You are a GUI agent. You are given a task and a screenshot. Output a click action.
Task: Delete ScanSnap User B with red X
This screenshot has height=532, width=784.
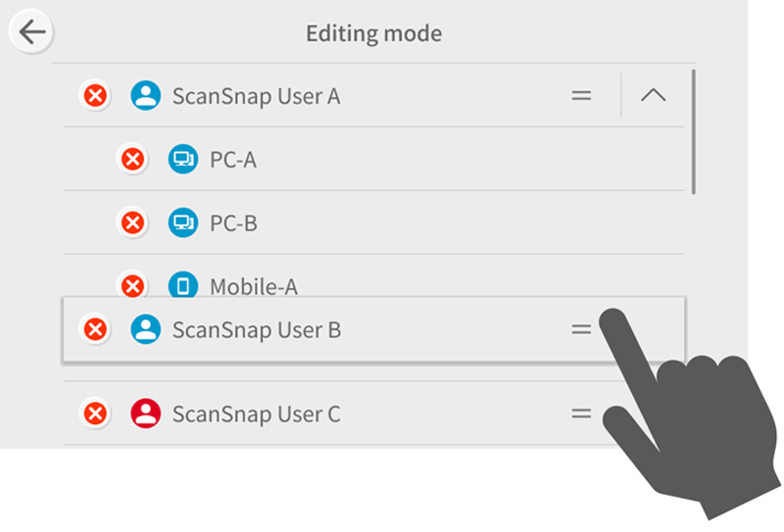click(x=95, y=329)
